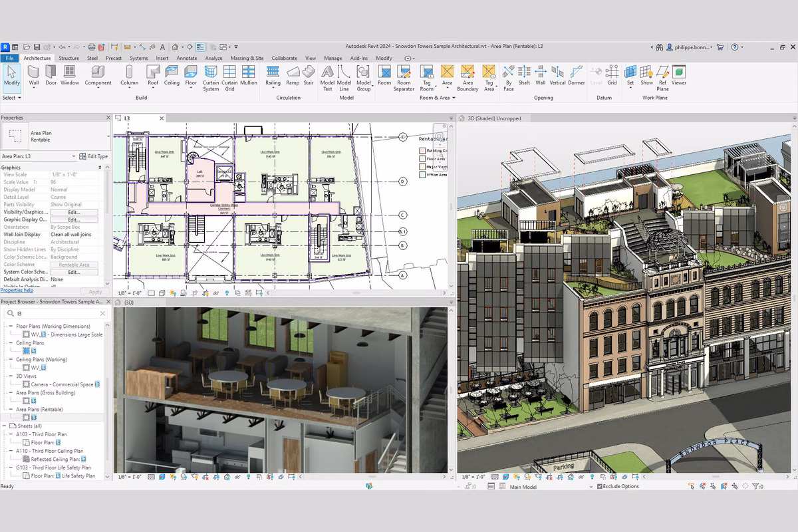Collapse the Graphics properties section
The height and width of the screenshot is (532, 798).
pos(101,168)
